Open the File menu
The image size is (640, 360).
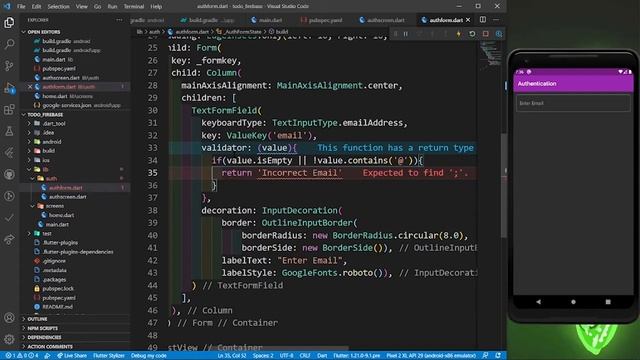coord(21,7)
